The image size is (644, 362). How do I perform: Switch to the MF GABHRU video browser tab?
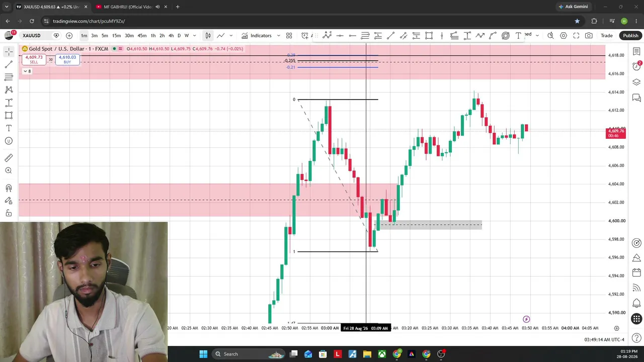[127, 7]
